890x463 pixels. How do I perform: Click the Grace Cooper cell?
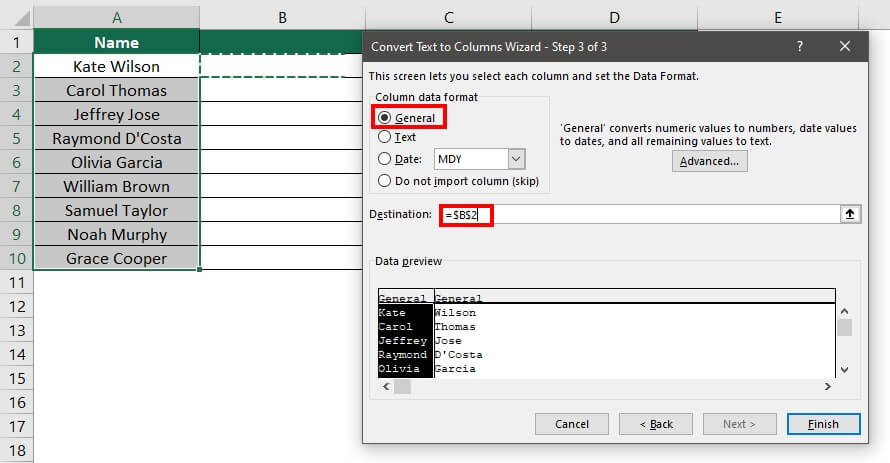(116, 259)
